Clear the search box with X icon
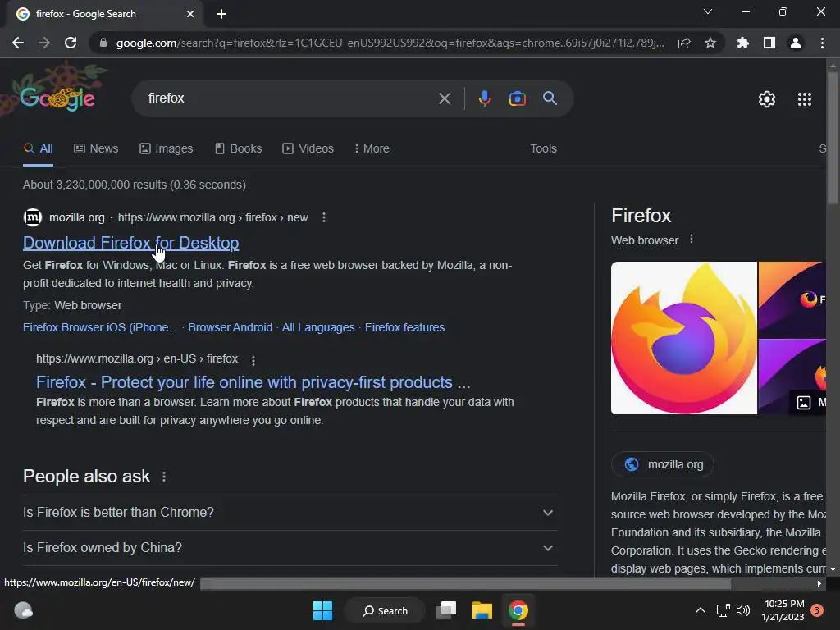840x630 pixels. (x=445, y=98)
